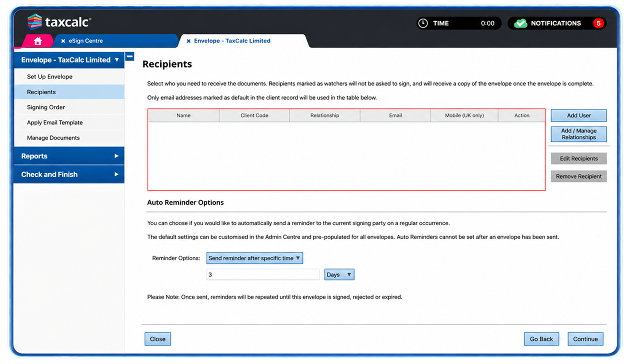This screenshot has height=364, width=628.
Task: Open Apply Email Template page
Action: pos(69,123)
